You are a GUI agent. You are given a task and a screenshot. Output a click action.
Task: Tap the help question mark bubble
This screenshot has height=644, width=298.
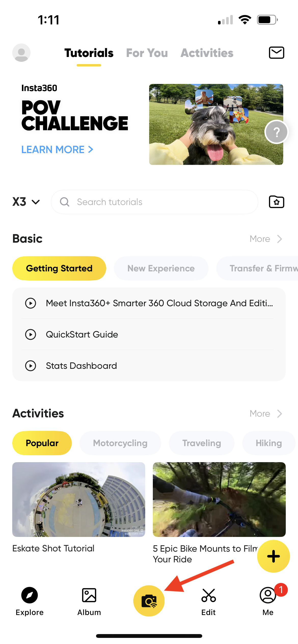pos(276,132)
